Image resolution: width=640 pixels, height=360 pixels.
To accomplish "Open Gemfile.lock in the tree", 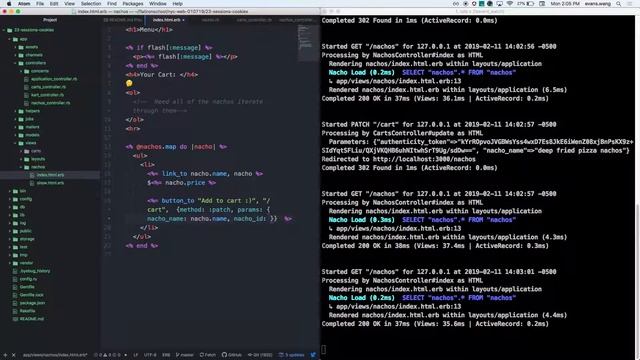I will click(31, 295).
